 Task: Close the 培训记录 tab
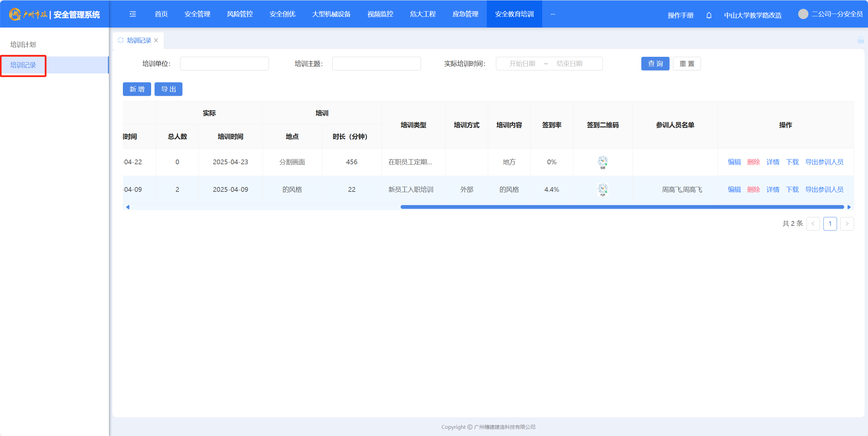click(156, 40)
